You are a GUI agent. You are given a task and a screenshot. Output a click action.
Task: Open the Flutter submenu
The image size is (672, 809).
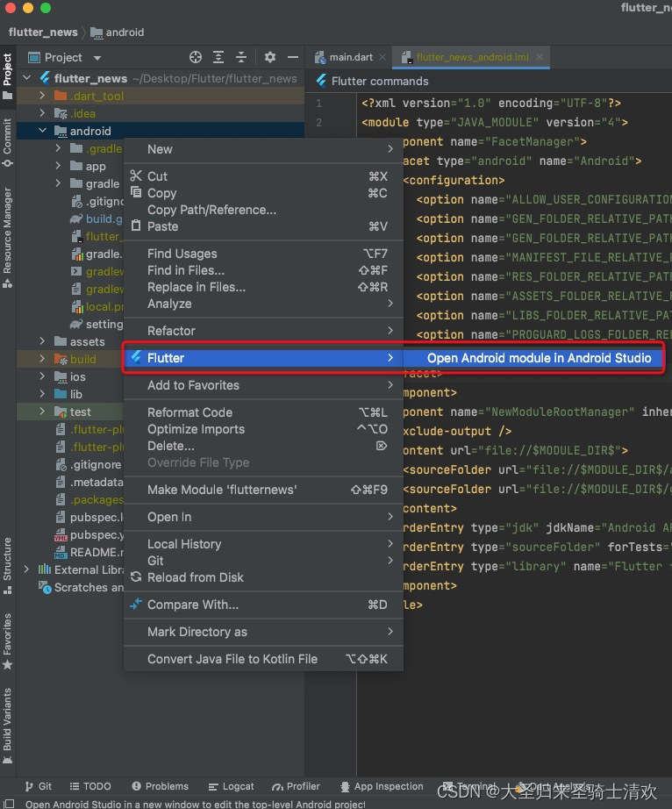tap(263, 358)
